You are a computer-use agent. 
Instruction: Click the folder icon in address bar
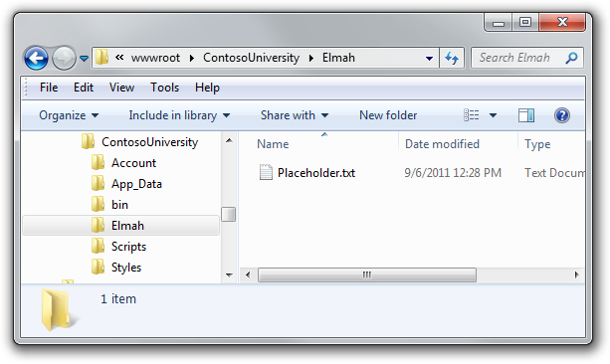point(102,57)
